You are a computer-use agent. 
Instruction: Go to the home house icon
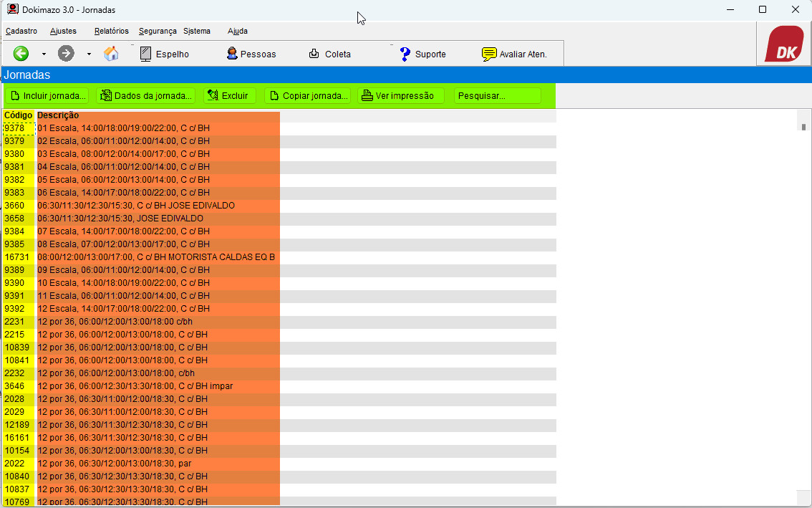pos(111,54)
